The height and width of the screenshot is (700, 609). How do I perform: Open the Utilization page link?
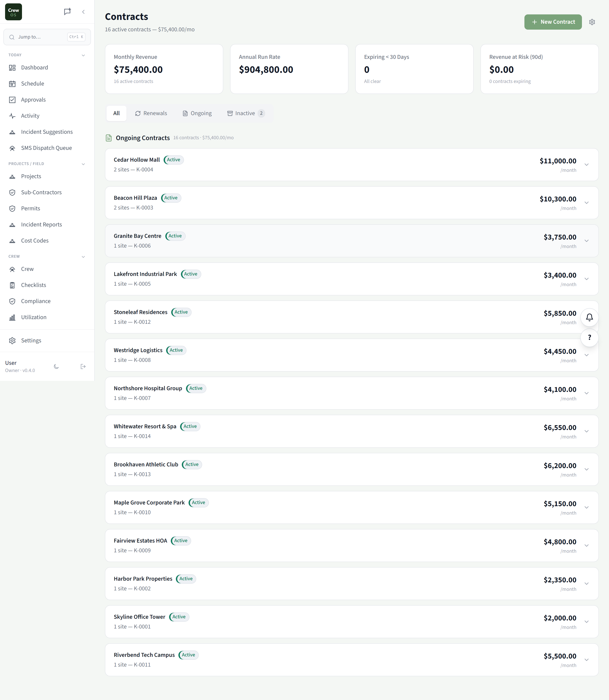(47, 317)
